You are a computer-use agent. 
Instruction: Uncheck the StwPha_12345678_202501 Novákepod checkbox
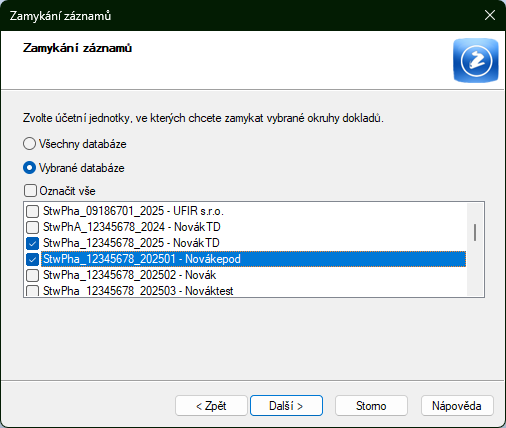pos(32,259)
